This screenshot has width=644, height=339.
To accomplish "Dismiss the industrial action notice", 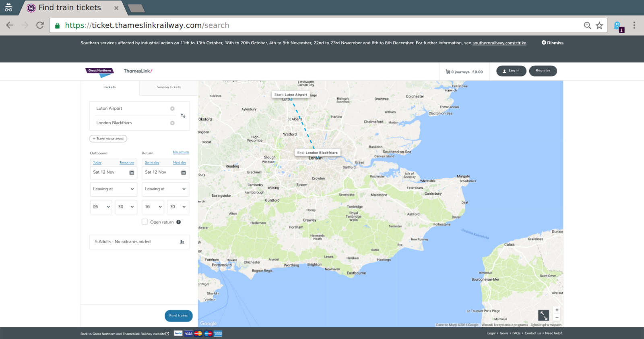I will (x=553, y=43).
